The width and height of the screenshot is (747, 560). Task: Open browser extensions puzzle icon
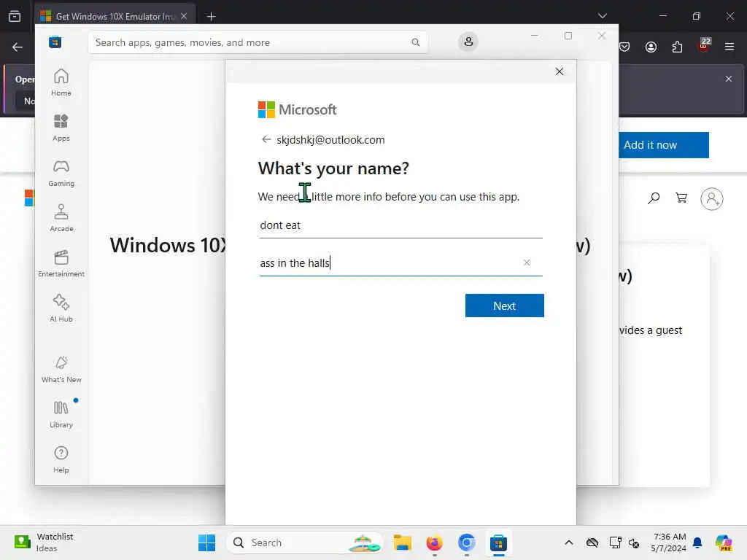pyautogui.click(x=677, y=47)
